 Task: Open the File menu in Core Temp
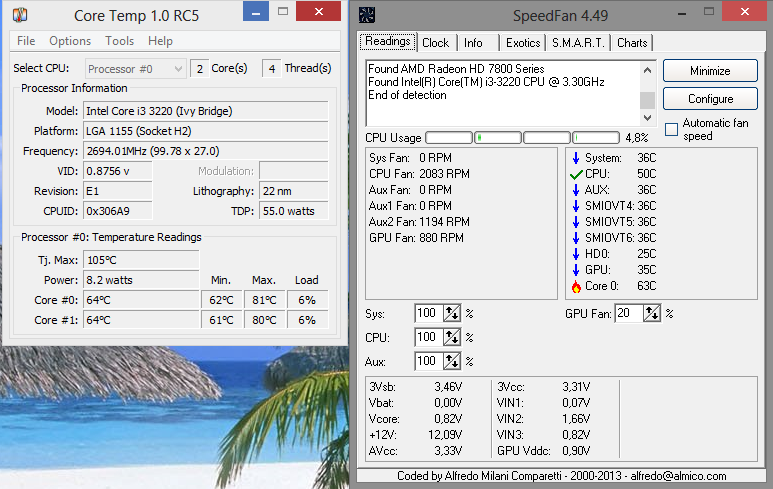[26, 41]
